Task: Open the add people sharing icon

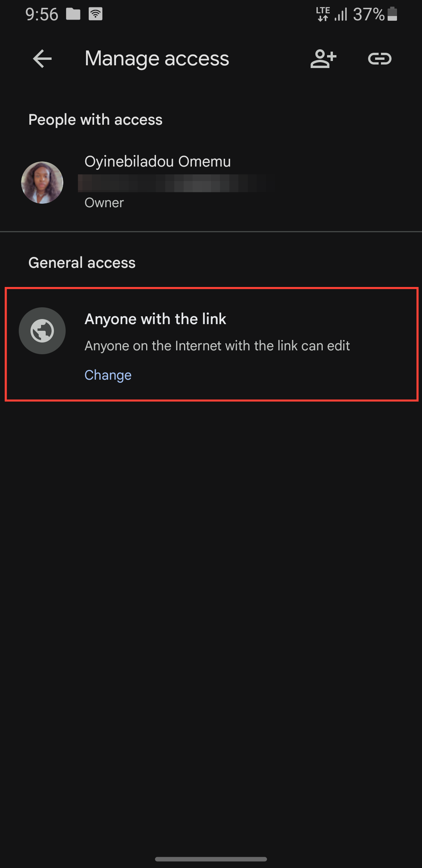Action: [x=324, y=59]
